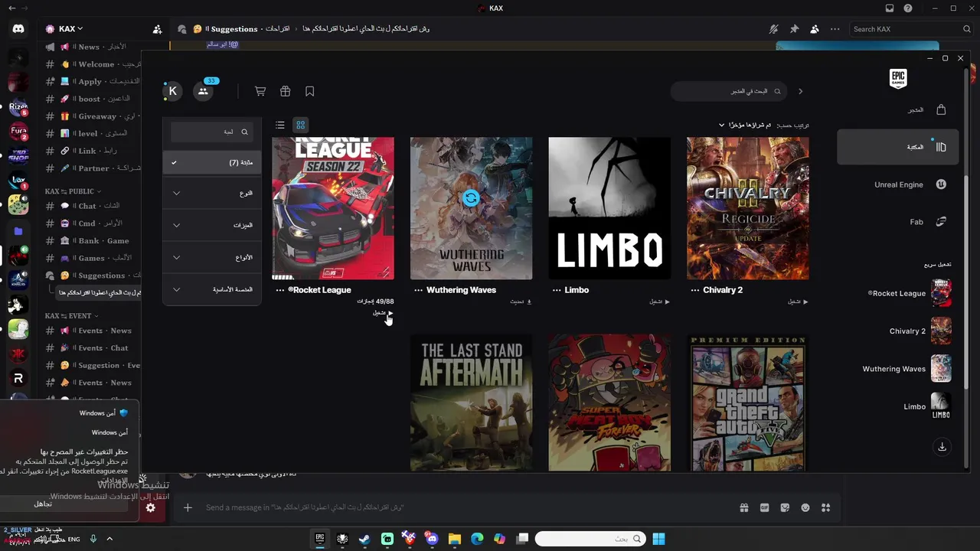
Task: Click the plus attach button in message bar
Action: (x=188, y=507)
